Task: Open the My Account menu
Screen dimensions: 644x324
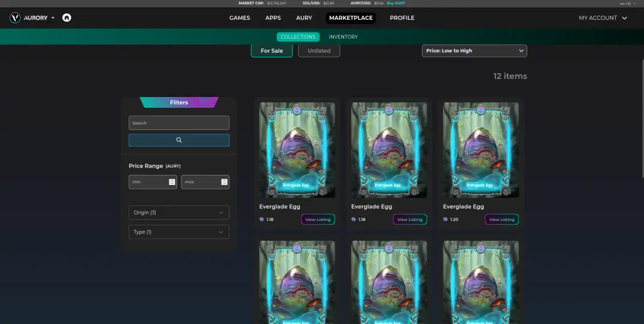Action: coord(603,18)
